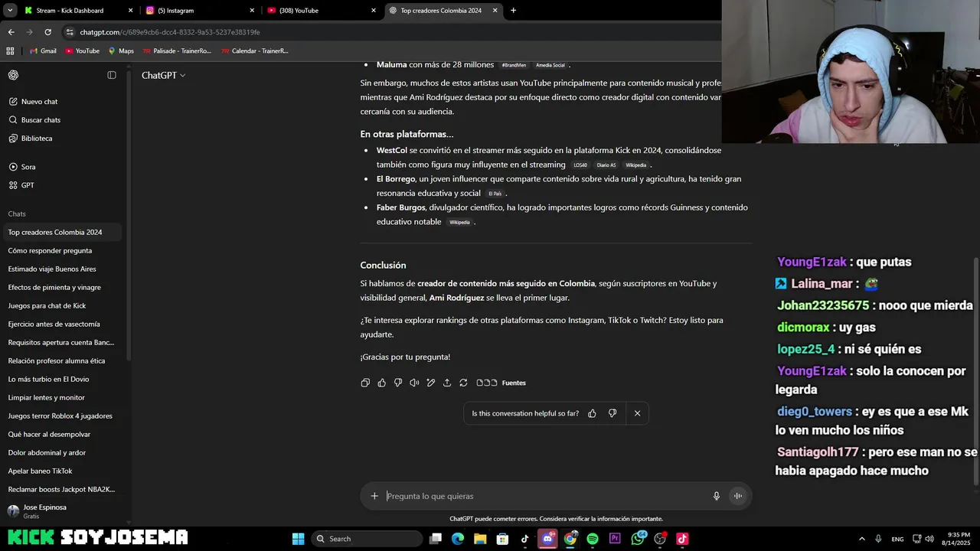
Task: Like the ChatGPT response with thumbs up
Action: click(381, 383)
